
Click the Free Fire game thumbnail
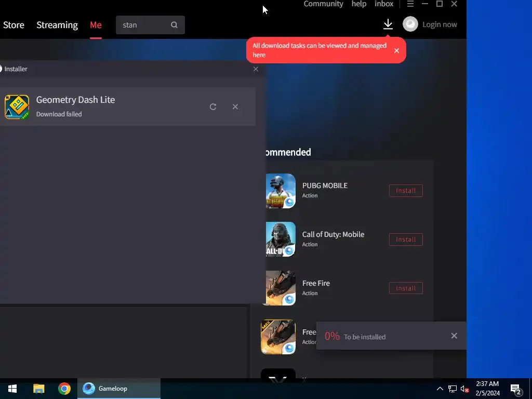pyautogui.click(x=280, y=288)
